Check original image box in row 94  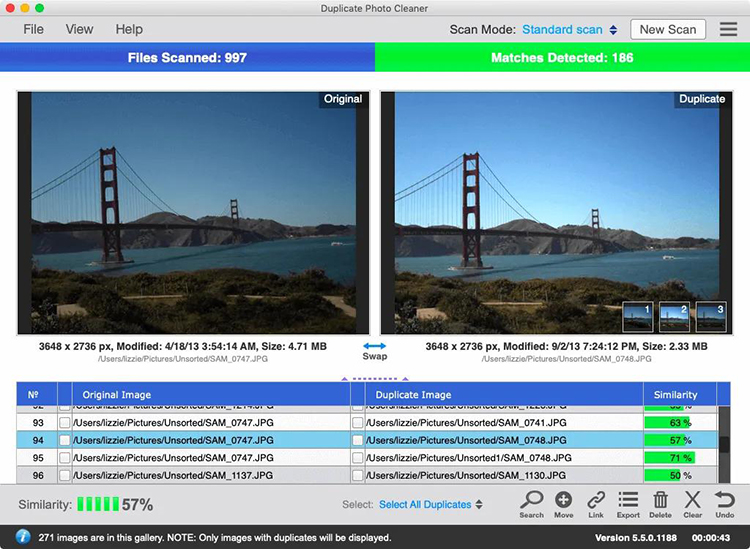click(65, 440)
